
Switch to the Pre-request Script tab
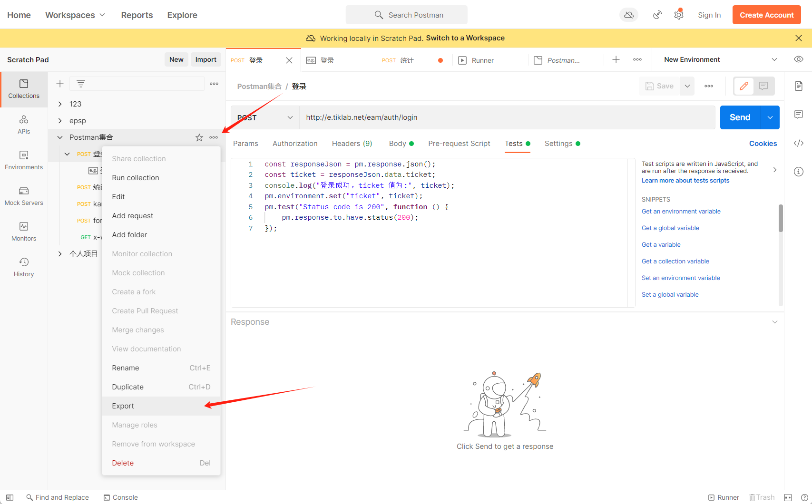(x=459, y=144)
